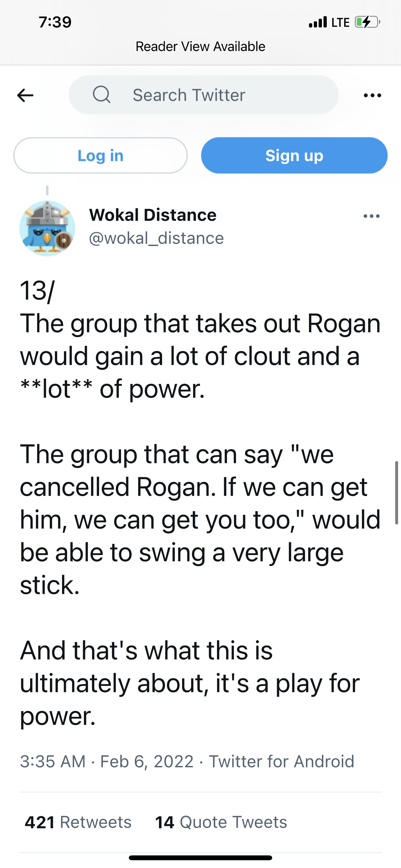Grab the page scrollbar indicator
Screen dimensions: 401x868
tap(396, 492)
